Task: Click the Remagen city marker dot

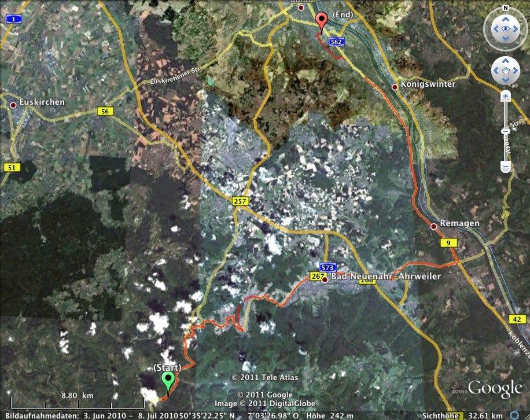Action: pos(433,226)
